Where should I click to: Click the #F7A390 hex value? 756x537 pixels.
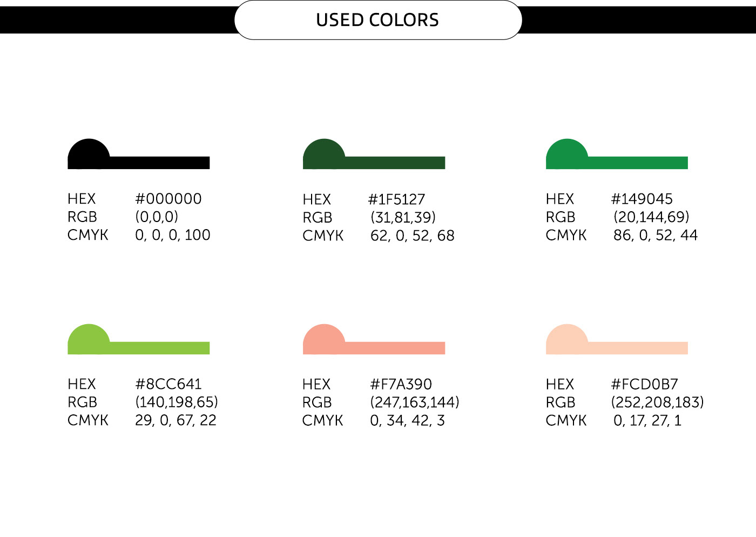pyautogui.click(x=401, y=384)
